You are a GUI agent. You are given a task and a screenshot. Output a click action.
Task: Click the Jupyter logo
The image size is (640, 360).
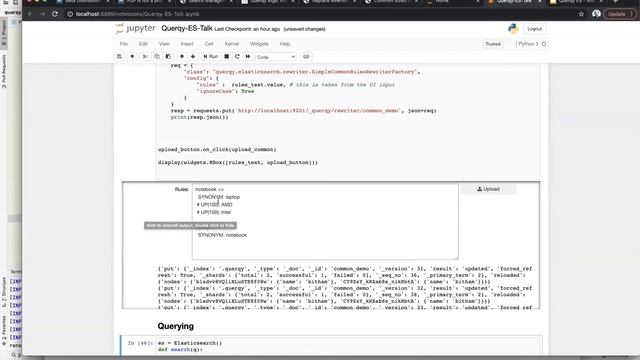[136, 29]
